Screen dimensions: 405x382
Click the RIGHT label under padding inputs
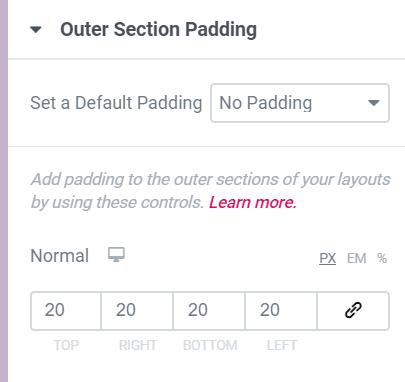coord(138,345)
